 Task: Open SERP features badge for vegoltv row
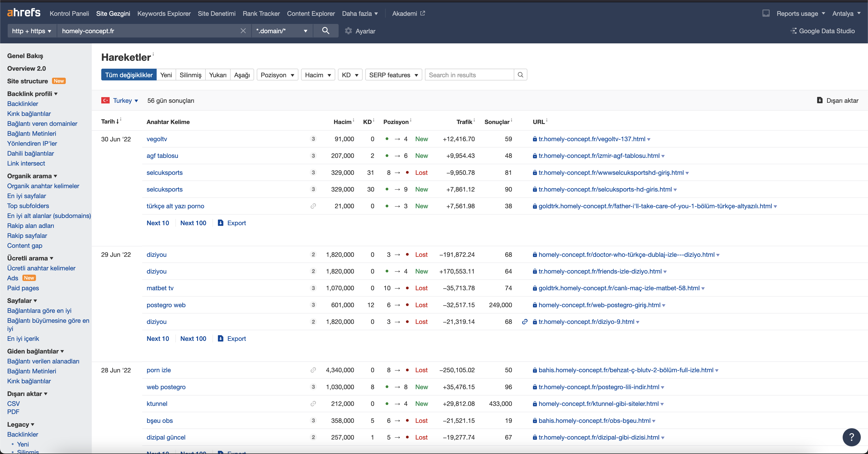click(x=313, y=139)
